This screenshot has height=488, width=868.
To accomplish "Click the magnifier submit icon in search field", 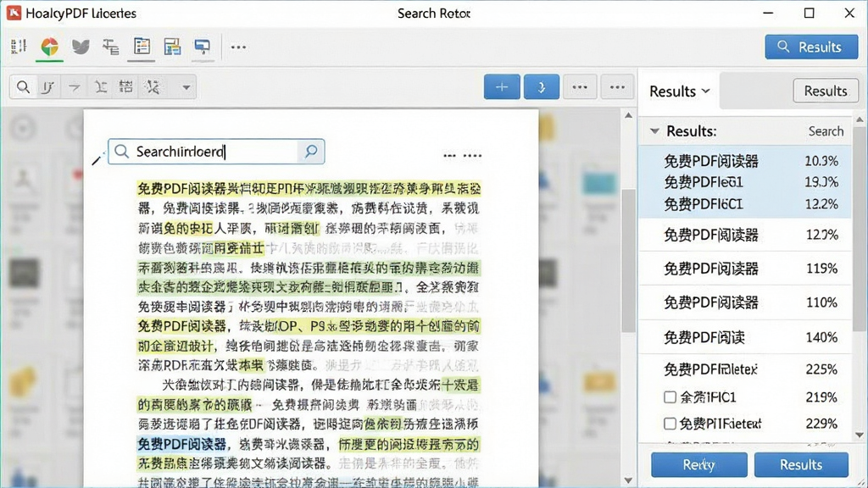I will coord(311,151).
